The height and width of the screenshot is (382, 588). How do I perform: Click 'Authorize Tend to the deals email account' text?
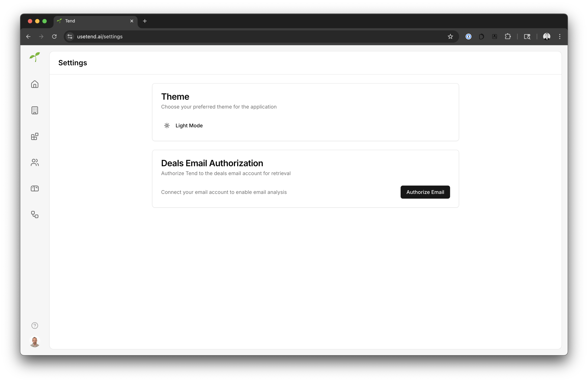226,173
